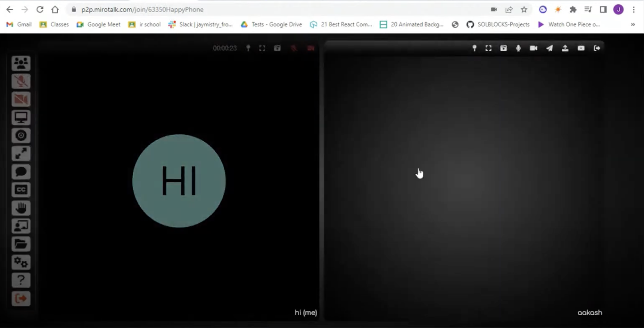Toggle full screen mode in sidebar

[21, 153]
